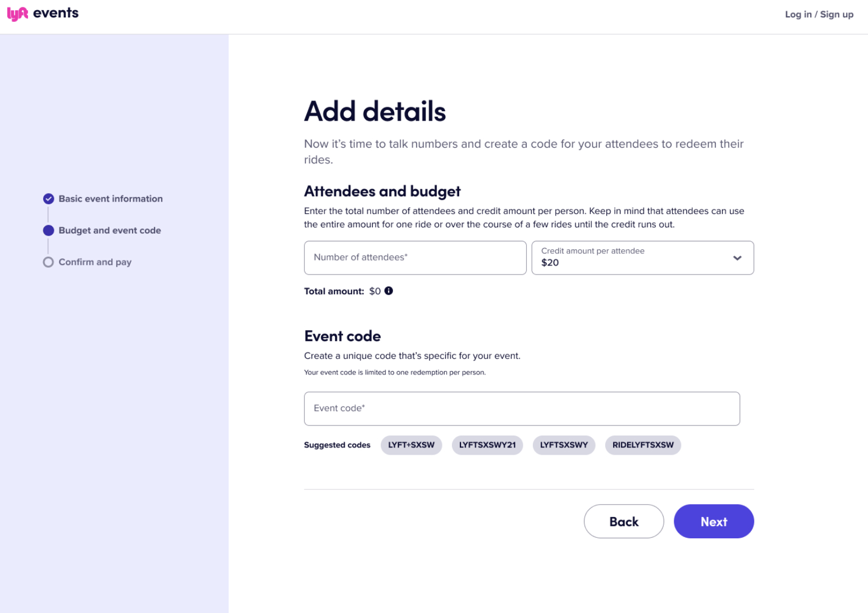
Task: Pick the RIDELYFTSXSW suggested code chip
Action: pyautogui.click(x=643, y=445)
